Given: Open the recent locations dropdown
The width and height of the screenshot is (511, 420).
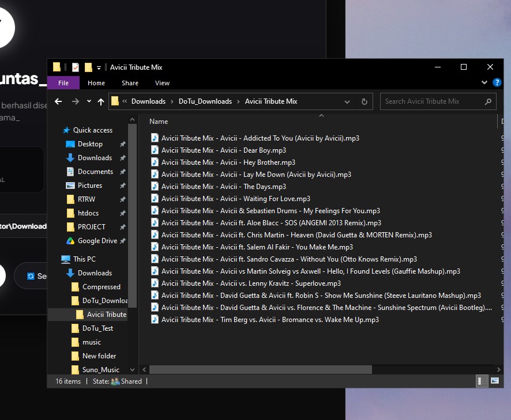Looking at the screenshot, I should [x=89, y=101].
